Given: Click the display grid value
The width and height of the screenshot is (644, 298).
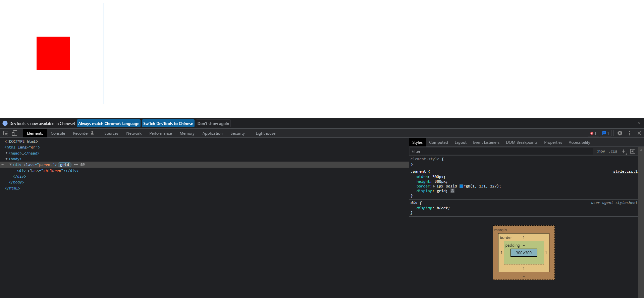Looking at the screenshot, I should [441, 191].
